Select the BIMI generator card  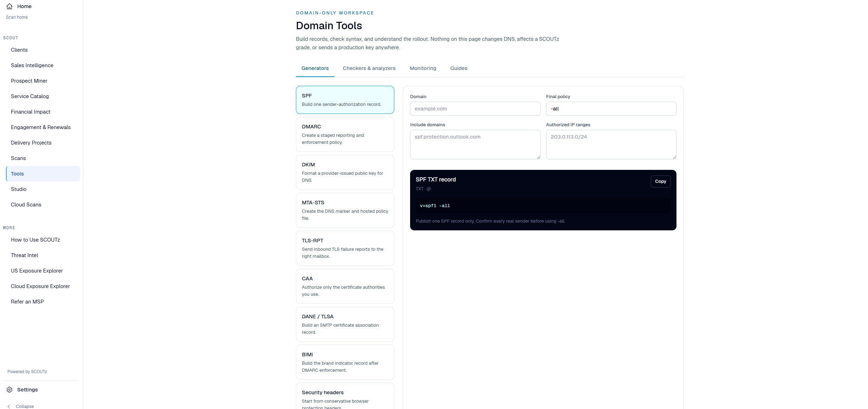coord(345,362)
